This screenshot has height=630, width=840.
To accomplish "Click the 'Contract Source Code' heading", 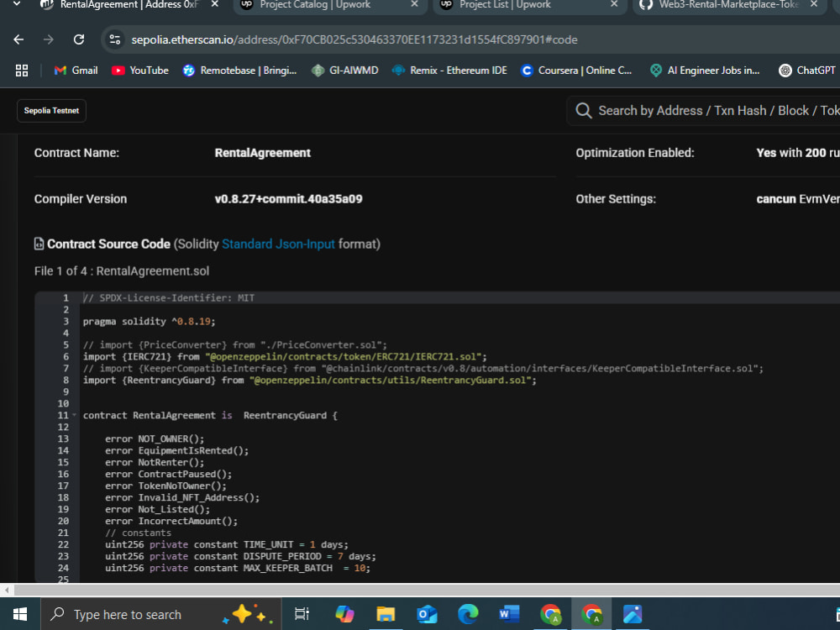I will coord(108,244).
